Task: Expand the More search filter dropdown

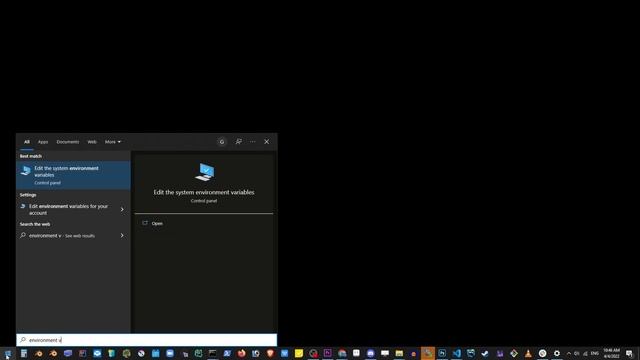Action: coord(113,142)
